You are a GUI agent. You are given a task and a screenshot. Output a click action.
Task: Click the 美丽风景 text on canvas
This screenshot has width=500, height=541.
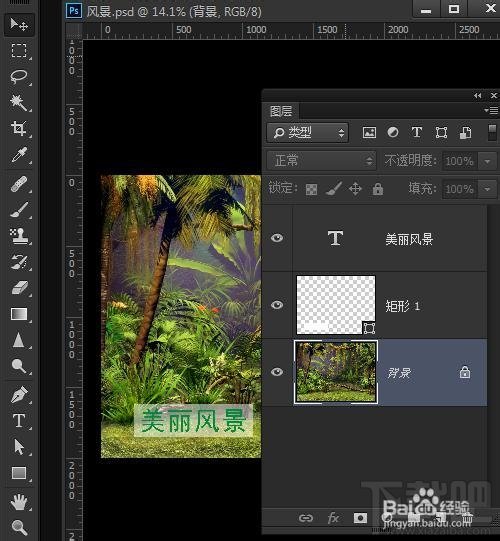pos(193,421)
